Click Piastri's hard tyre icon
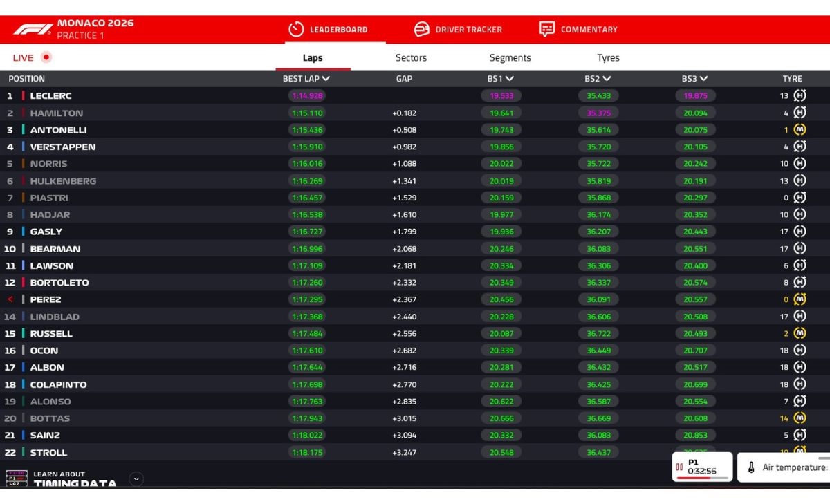The image size is (830, 504). point(800,198)
